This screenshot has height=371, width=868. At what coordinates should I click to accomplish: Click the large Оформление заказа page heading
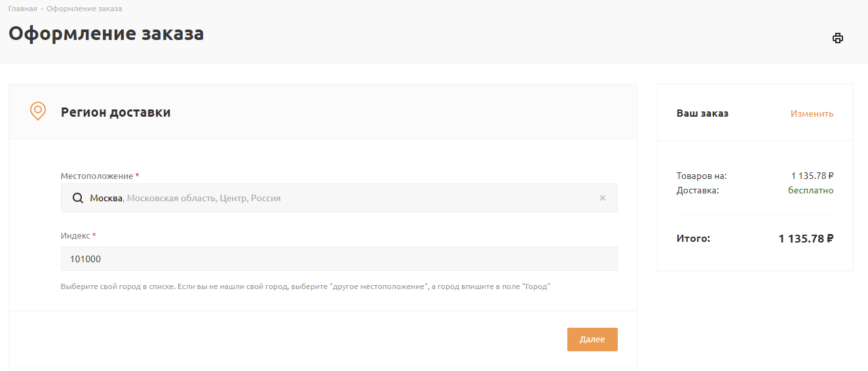coord(106,33)
